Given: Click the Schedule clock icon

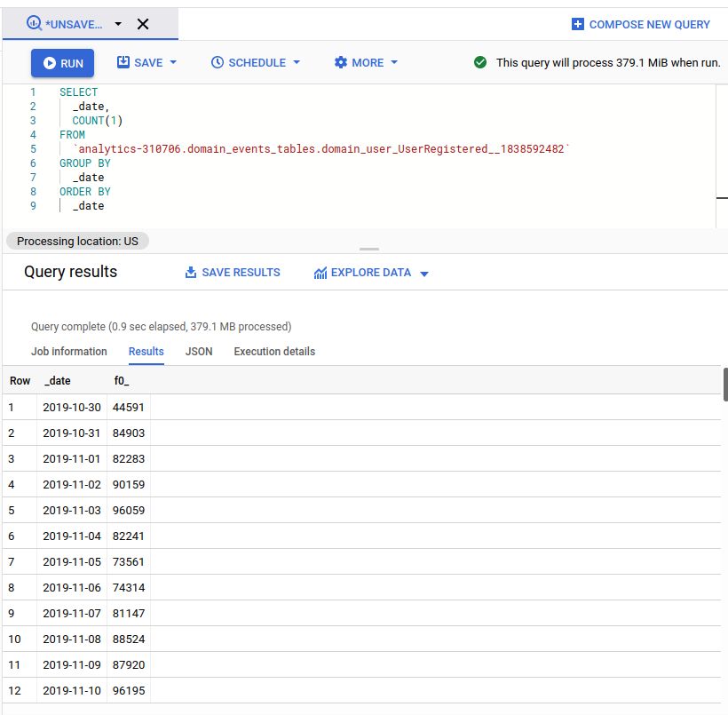Looking at the screenshot, I should (218, 62).
